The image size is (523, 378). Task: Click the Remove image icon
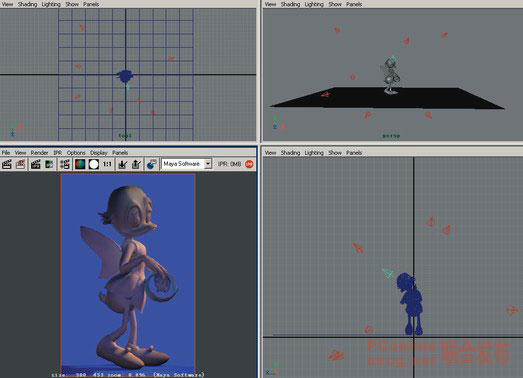pyautogui.click(x=136, y=164)
